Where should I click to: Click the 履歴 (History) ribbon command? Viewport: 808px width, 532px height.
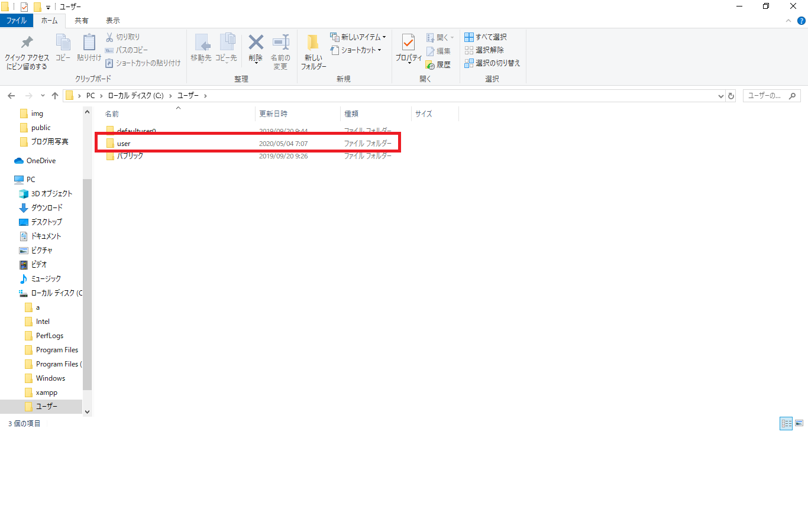(x=438, y=65)
